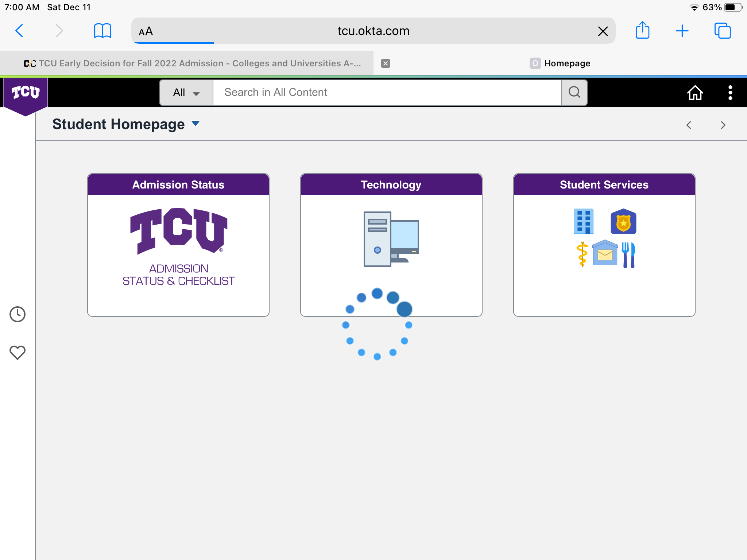Image resolution: width=747 pixels, height=560 pixels.
Task: Go to the Home icon
Action: point(695,93)
